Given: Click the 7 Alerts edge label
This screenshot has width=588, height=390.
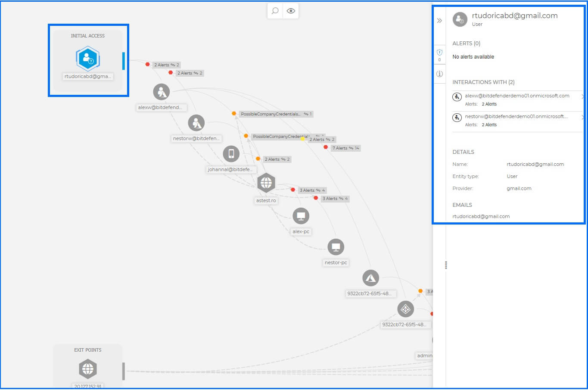Looking at the screenshot, I should [346, 148].
